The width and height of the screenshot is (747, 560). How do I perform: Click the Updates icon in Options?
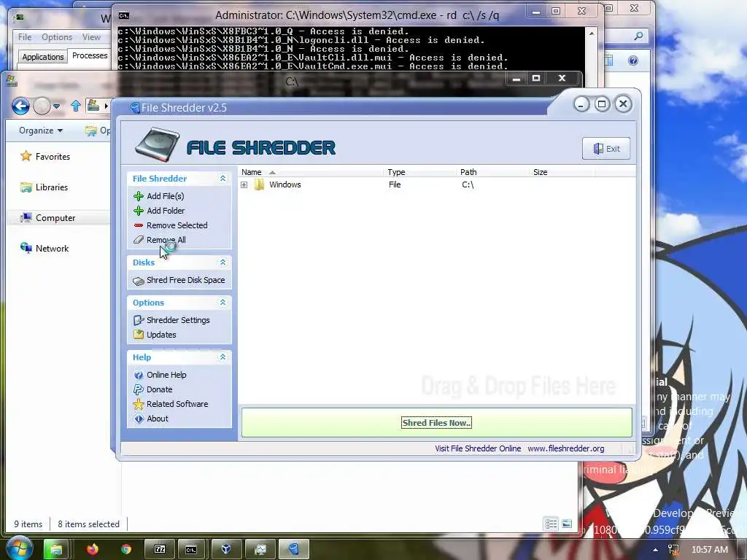[x=139, y=335]
